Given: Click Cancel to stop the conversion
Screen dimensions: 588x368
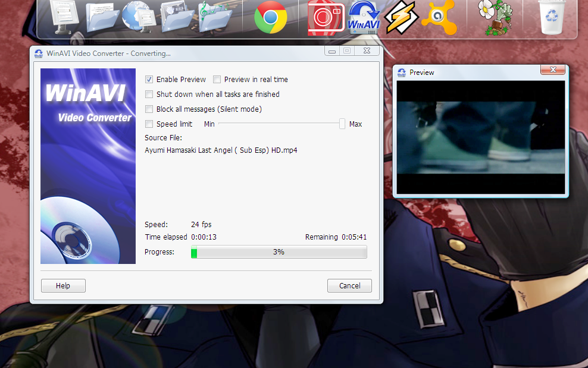Looking at the screenshot, I should (349, 285).
